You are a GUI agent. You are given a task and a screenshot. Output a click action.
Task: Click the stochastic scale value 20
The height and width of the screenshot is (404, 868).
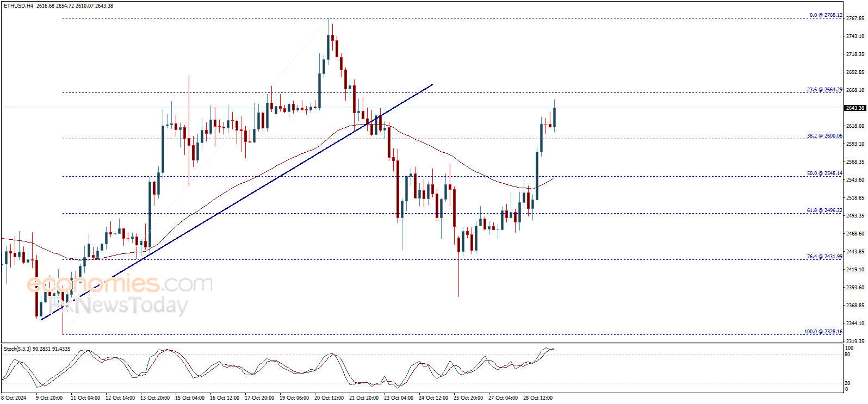[x=847, y=383]
